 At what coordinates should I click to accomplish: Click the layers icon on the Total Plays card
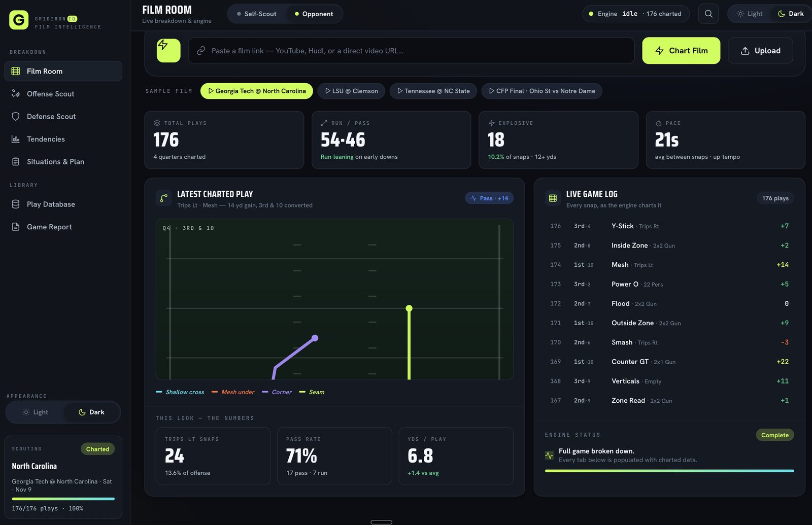(157, 123)
